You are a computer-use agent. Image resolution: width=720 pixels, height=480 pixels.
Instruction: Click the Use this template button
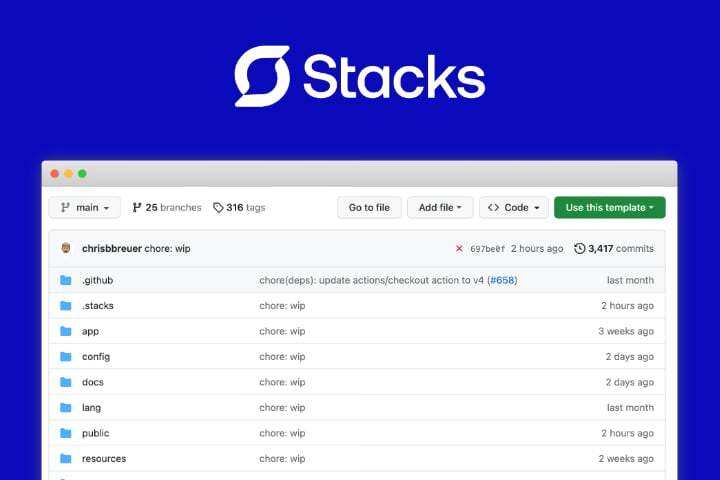point(609,208)
